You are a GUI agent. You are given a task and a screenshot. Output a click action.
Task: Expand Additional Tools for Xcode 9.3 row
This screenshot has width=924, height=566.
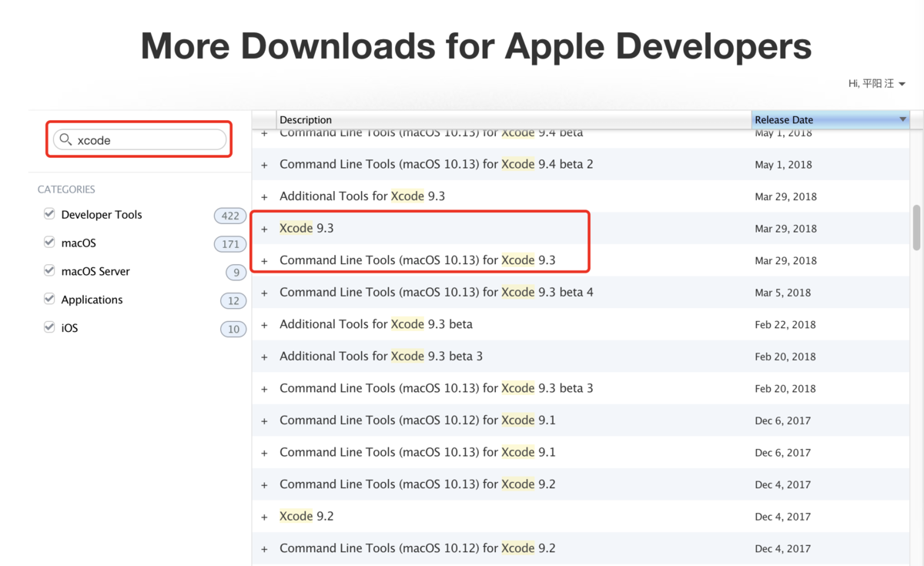tap(264, 197)
